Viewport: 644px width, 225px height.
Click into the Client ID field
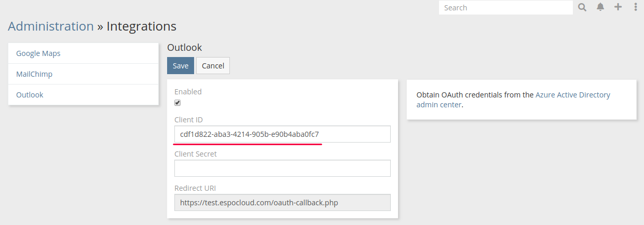point(282,134)
